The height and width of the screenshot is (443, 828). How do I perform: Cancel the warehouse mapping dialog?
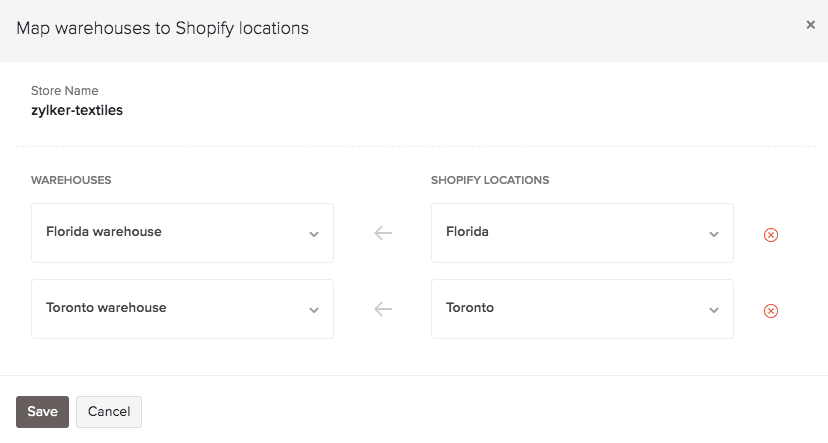[x=109, y=412]
